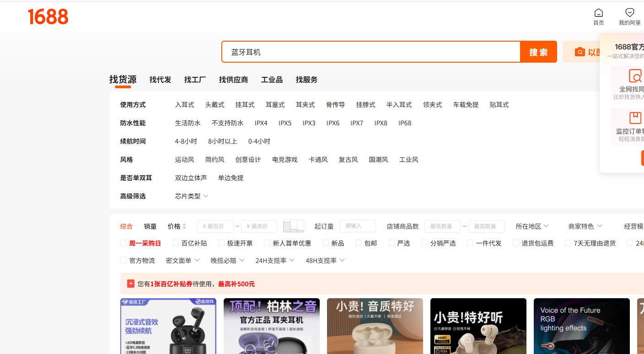Check 官方物流 checkbox
Screen dimensions: 644x354
(123, 260)
